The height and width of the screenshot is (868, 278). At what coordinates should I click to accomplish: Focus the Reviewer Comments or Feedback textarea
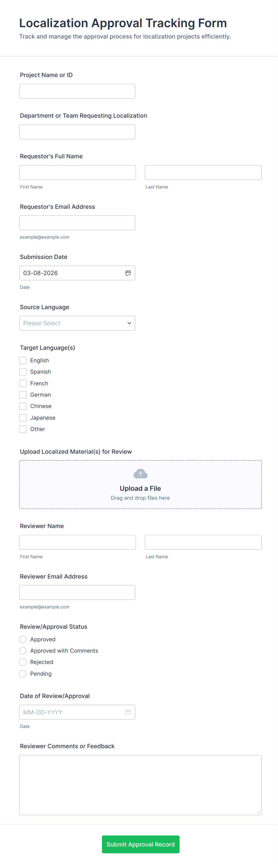tap(140, 785)
